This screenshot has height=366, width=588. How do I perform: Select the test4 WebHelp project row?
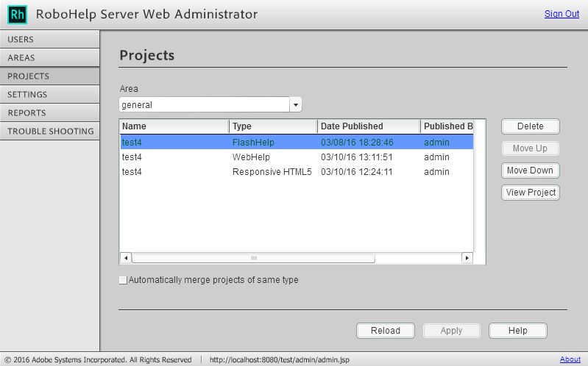coord(297,157)
